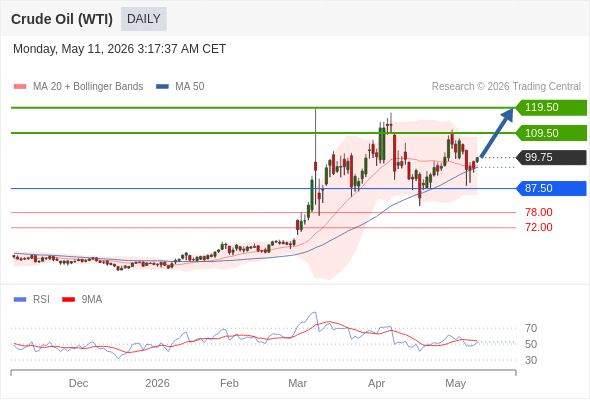Viewport: 590px width, 400px height.
Task: Click the red 78.00 support label
Action: click(x=539, y=212)
